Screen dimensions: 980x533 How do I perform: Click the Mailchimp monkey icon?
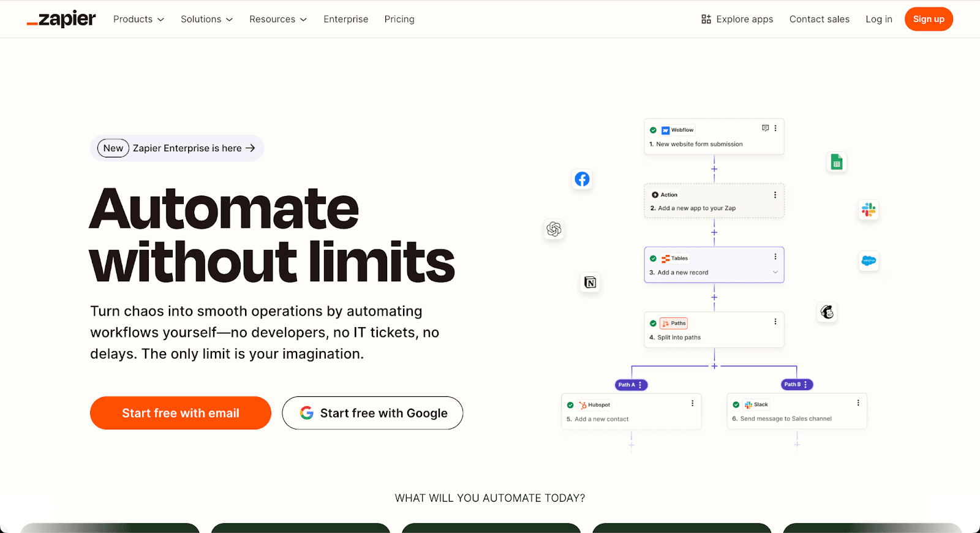(827, 312)
